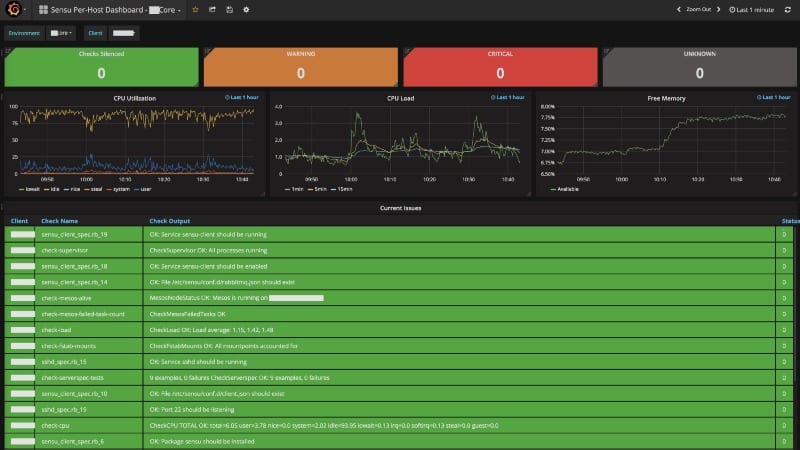Open the Grafana logo menu
Viewport: 800px width, 450px height.
click(x=14, y=9)
